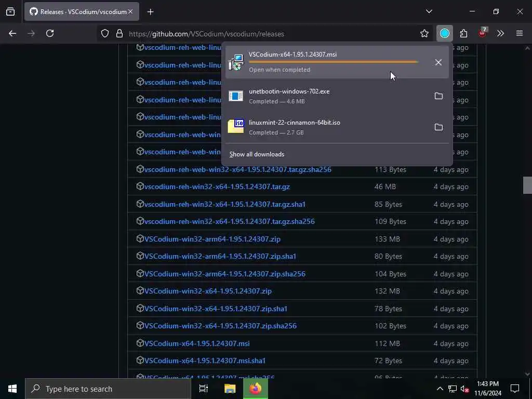This screenshot has width=532, height=399.
Task: Download vscodium-reh-win32-x64-1.95.1.24307.tar.gz
Action: 217,187
